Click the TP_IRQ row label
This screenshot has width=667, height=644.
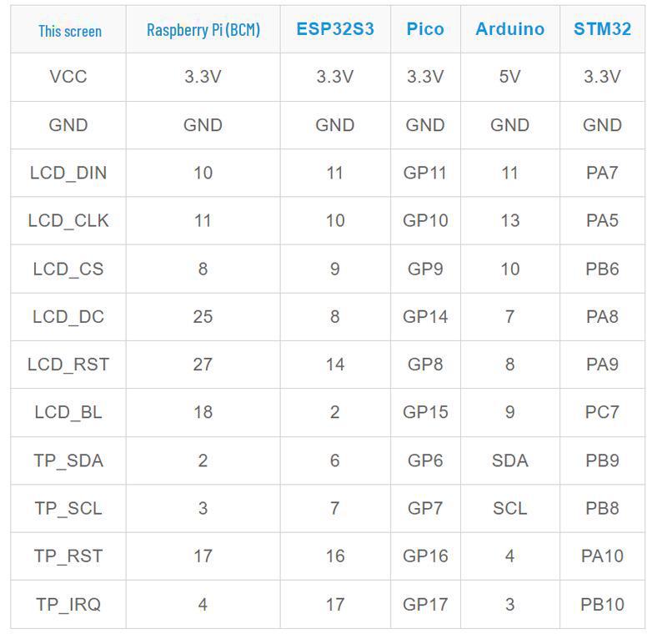coord(68,605)
